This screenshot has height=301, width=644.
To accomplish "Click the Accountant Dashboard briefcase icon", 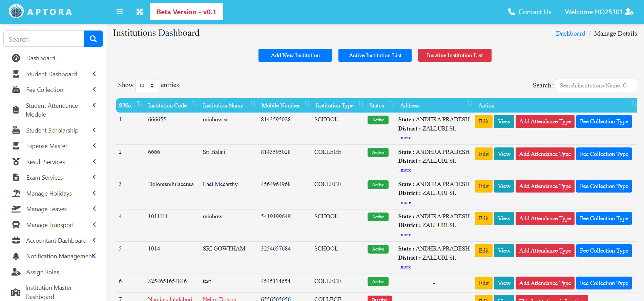I will pyautogui.click(x=16, y=240).
